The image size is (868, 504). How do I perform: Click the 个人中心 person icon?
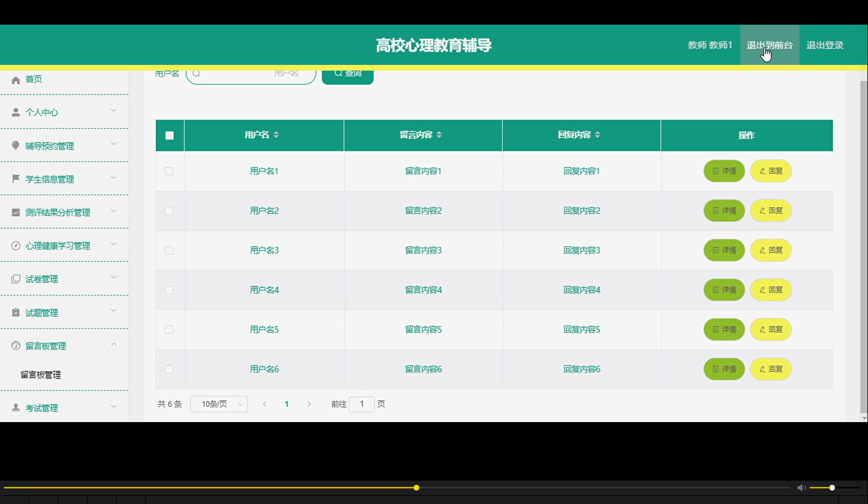[16, 112]
